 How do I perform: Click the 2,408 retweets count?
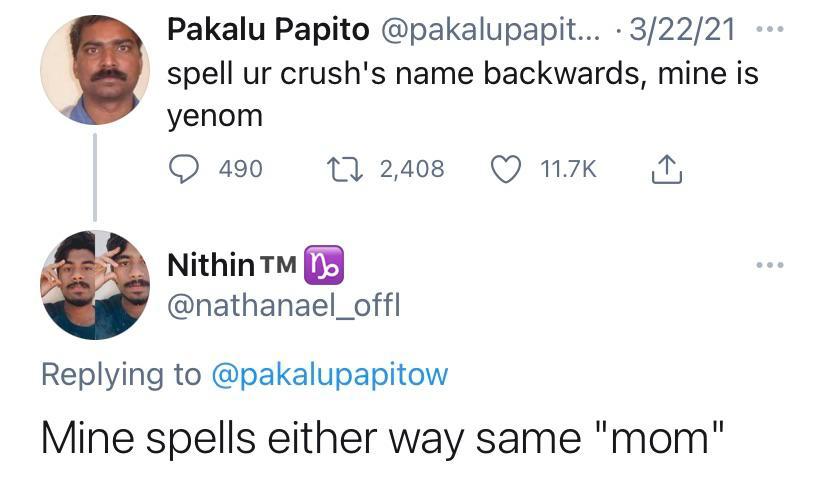tap(412, 170)
